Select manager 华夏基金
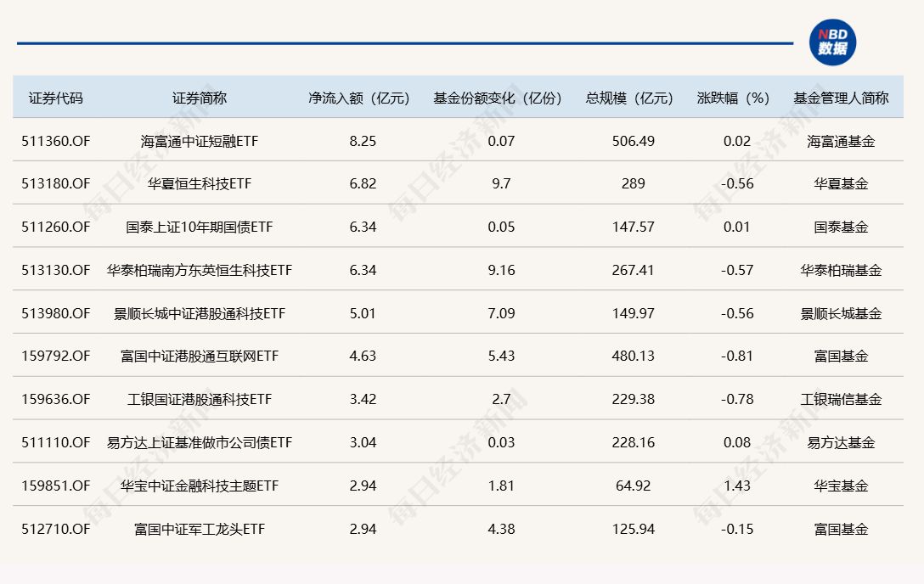This screenshot has height=584, width=924. [841, 183]
